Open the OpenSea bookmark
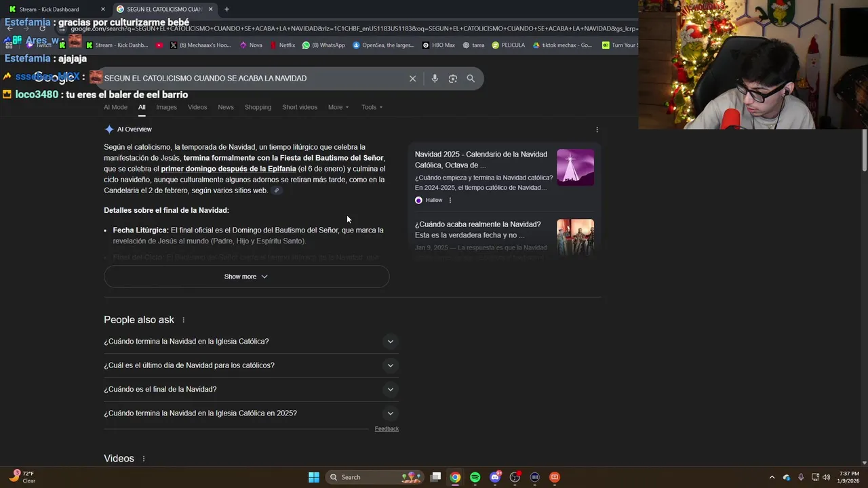 tap(383, 45)
